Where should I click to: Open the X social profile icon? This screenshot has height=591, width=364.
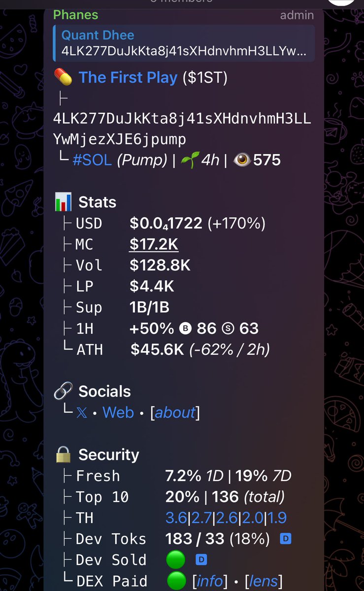click(82, 413)
